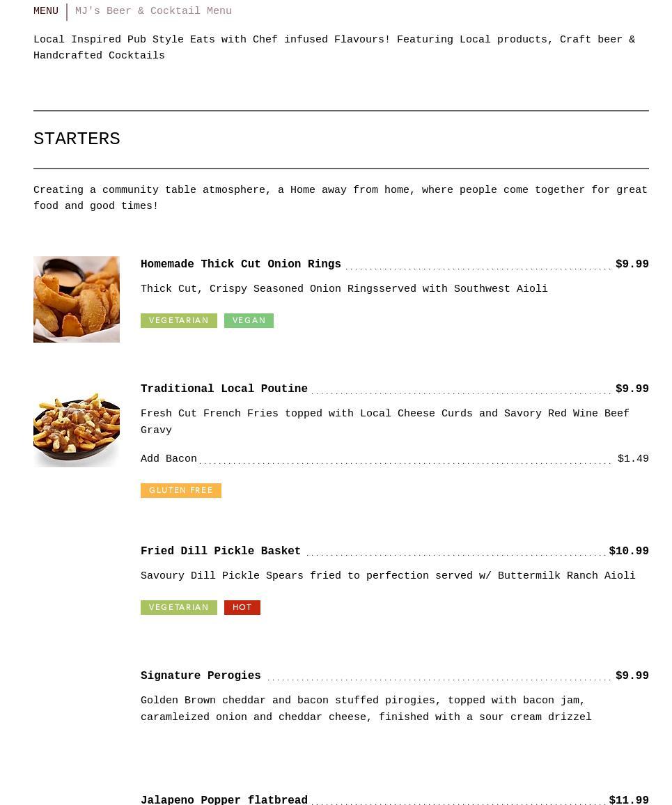Click the $9.99 price for Onion Rings

coord(632,265)
